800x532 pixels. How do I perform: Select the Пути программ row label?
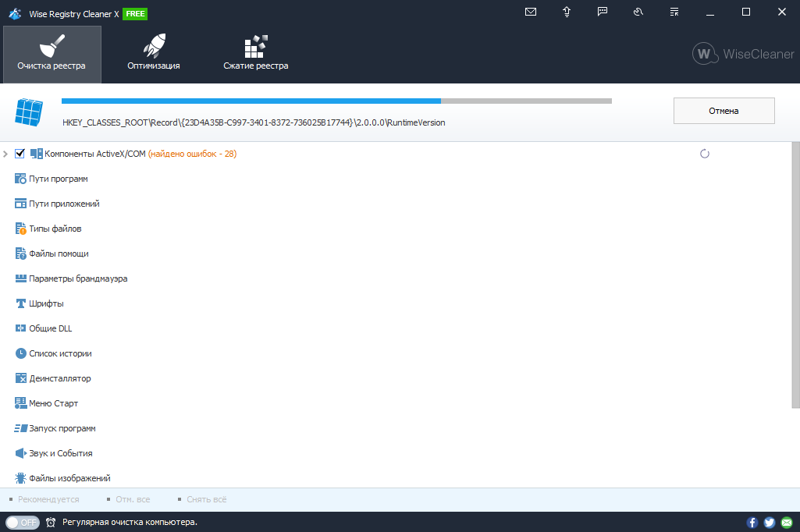pos(59,179)
